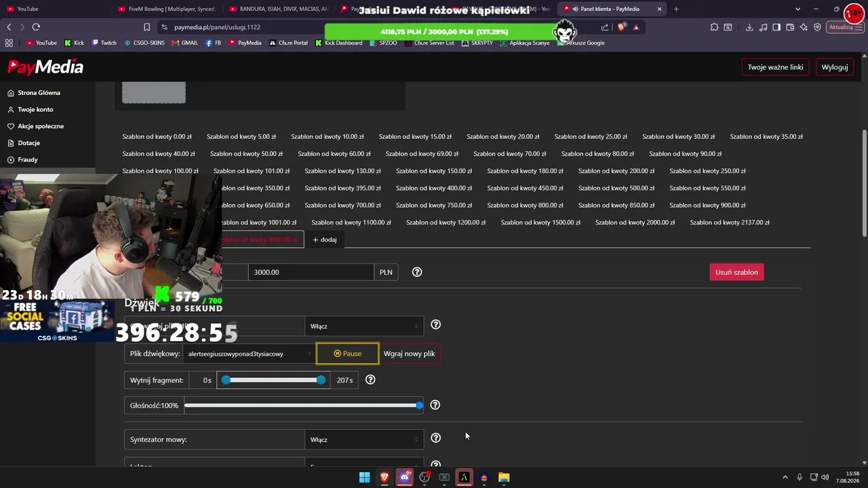Open the Plik dźwiękowy file dropdown
This screenshot has height=488, width=868.
249,354
